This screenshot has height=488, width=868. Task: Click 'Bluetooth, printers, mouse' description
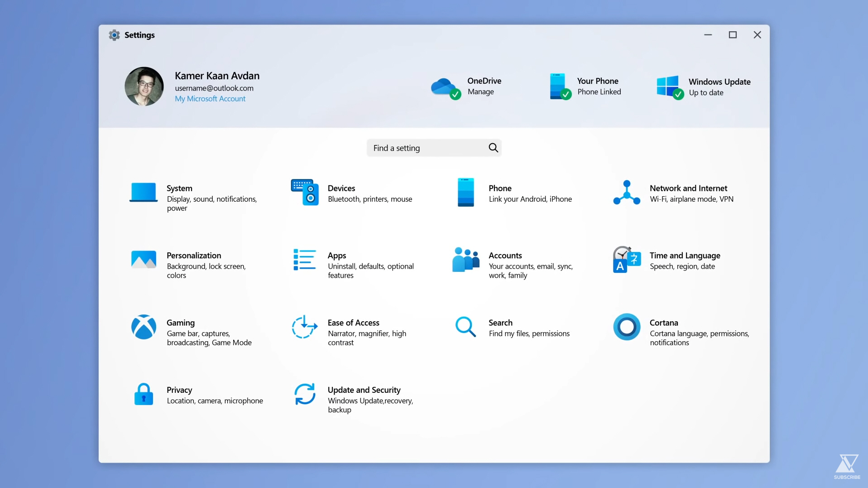pos(370,199)
